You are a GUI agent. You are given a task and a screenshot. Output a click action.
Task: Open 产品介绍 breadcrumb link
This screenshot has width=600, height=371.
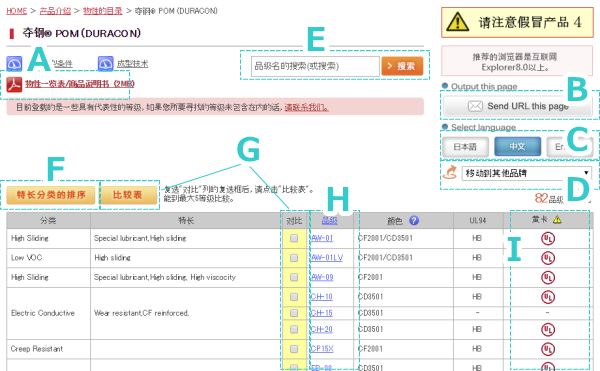[55, 11]
